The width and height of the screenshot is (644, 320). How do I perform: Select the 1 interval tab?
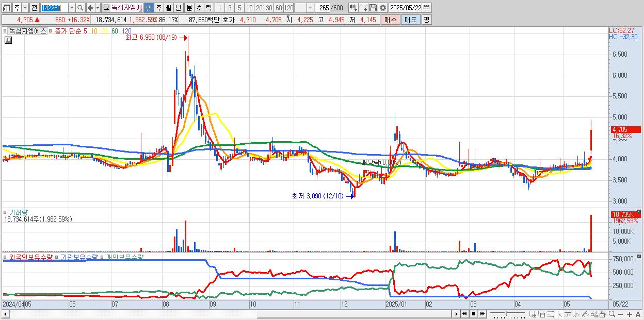point(219,8)
